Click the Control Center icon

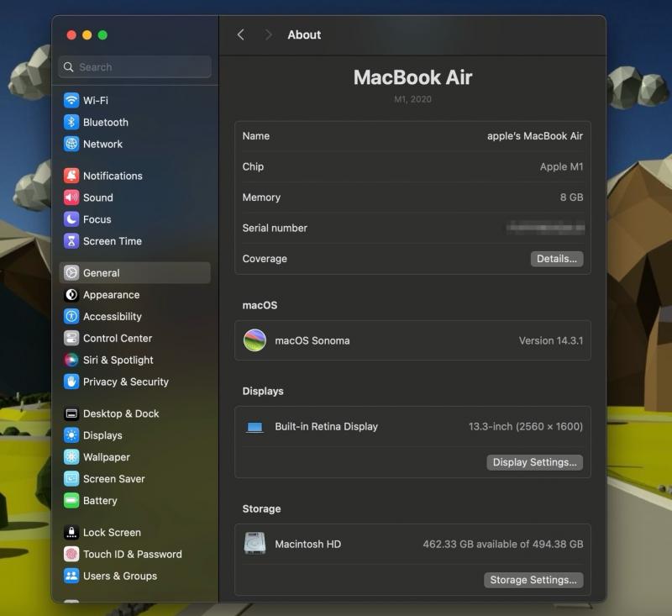(x=71, y=338)
